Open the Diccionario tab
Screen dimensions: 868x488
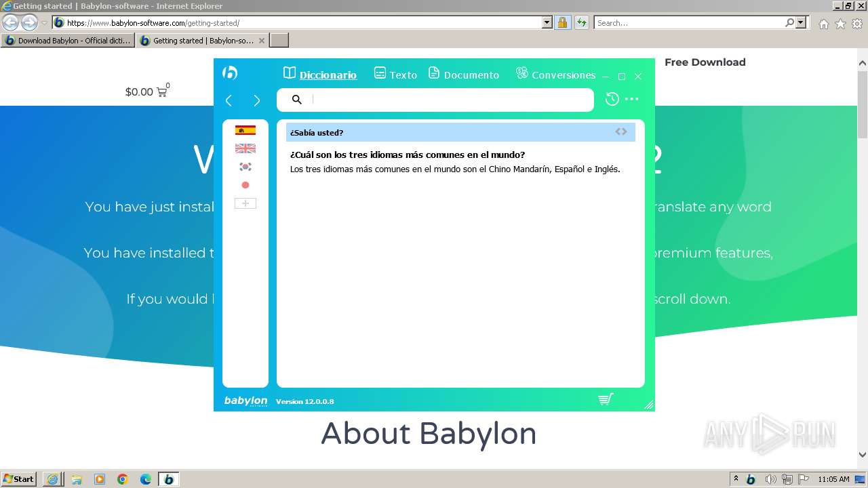pos(320,75)
